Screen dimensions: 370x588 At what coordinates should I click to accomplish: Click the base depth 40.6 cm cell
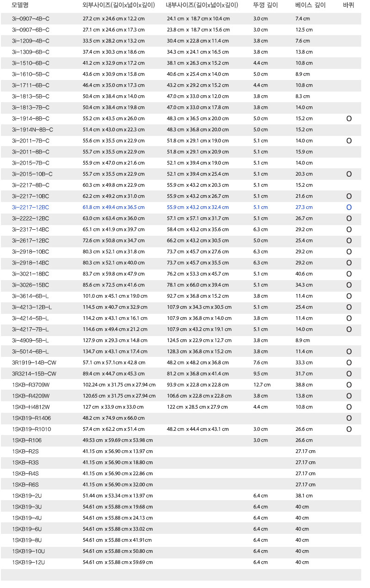tap(303, 274)
